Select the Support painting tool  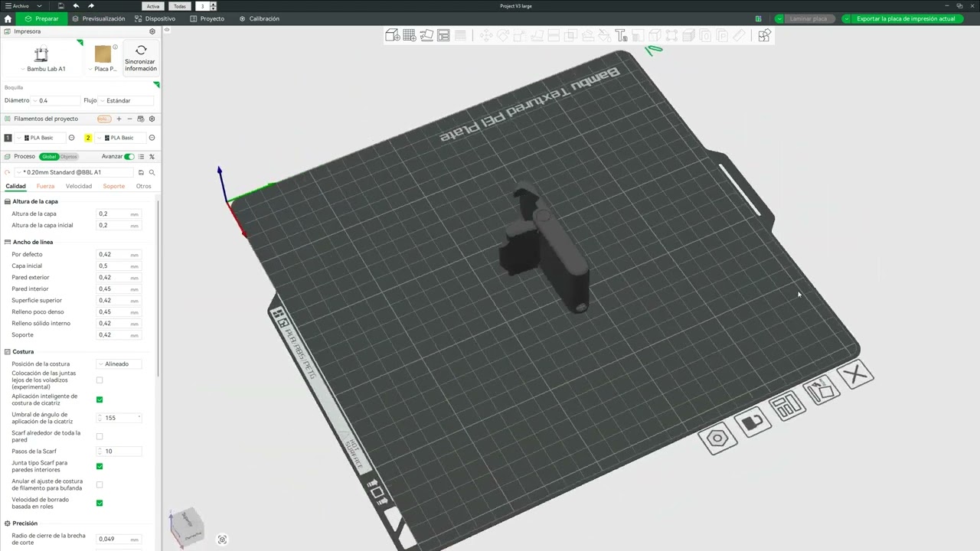[586, 35]
